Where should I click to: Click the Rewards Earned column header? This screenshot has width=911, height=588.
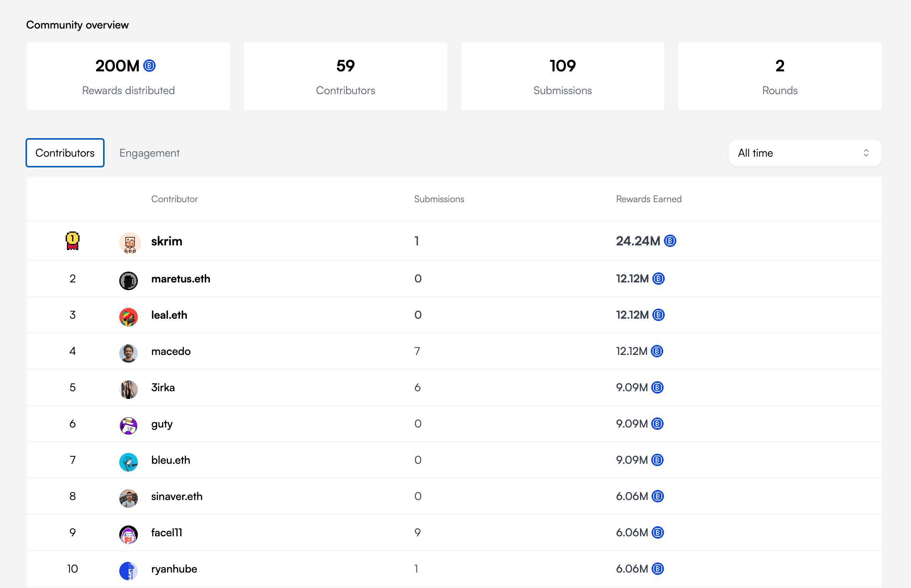tap(649, 199)
